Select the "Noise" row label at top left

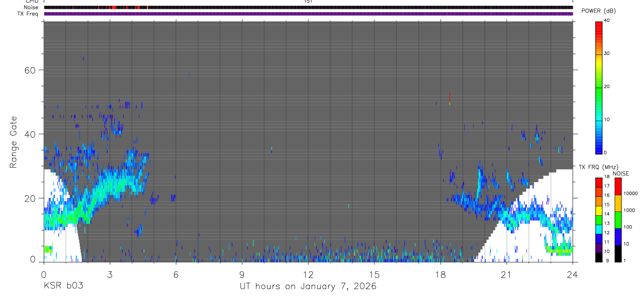31,7
